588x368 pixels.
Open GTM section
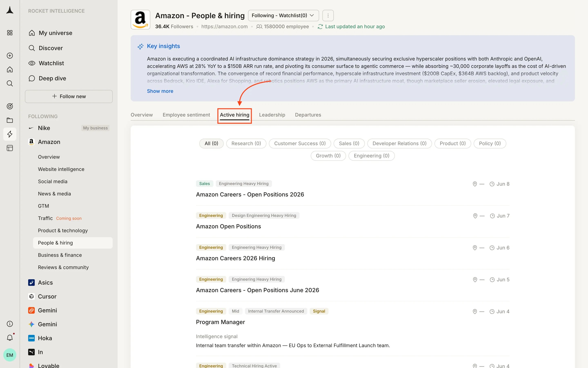click(x=43, y=206)
